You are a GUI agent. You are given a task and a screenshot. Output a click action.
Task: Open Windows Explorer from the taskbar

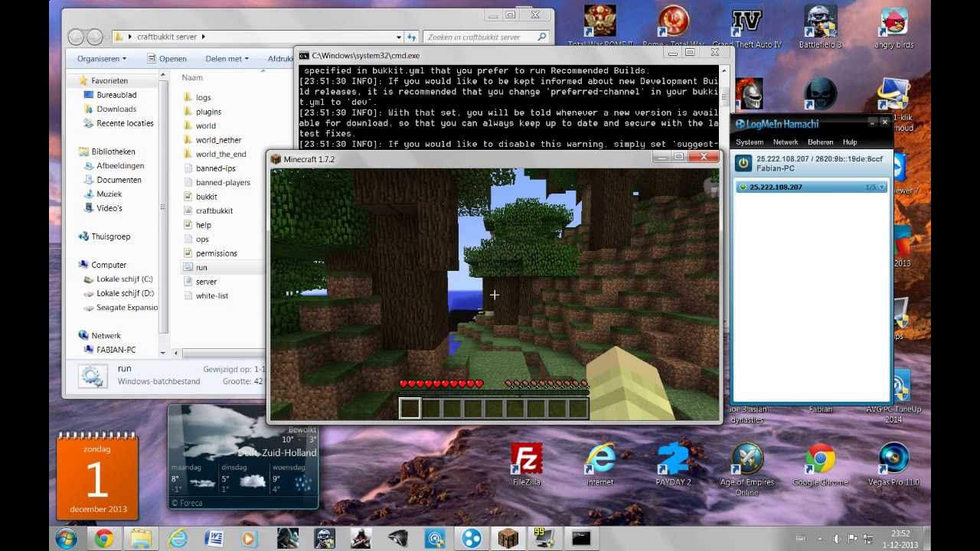click(x=141, y=538)
